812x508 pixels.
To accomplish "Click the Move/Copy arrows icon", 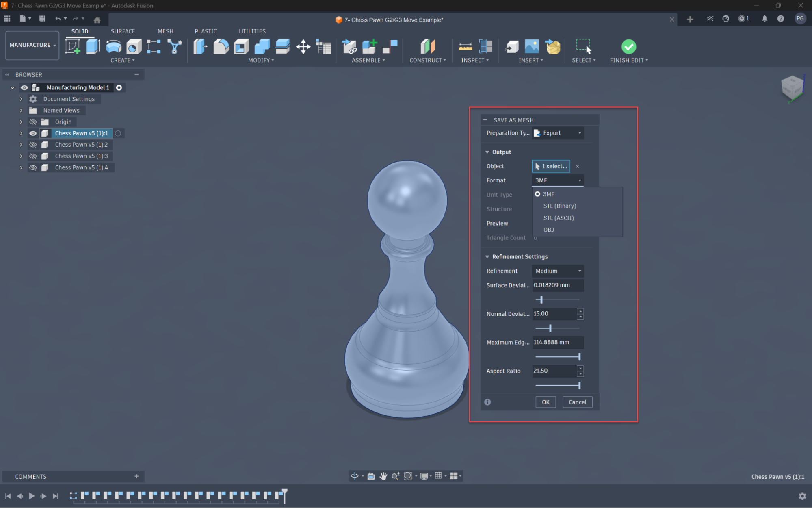I will [x=303, y=47].
